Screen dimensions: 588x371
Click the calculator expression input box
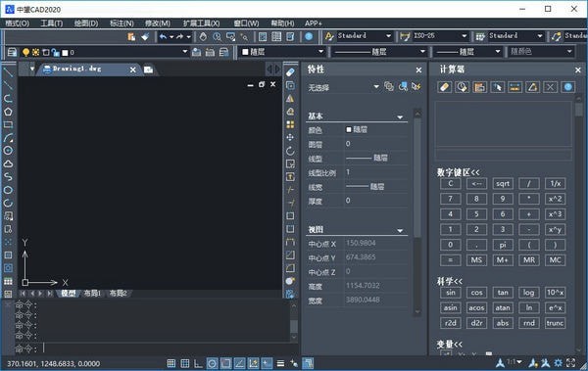tap(504, 155)
